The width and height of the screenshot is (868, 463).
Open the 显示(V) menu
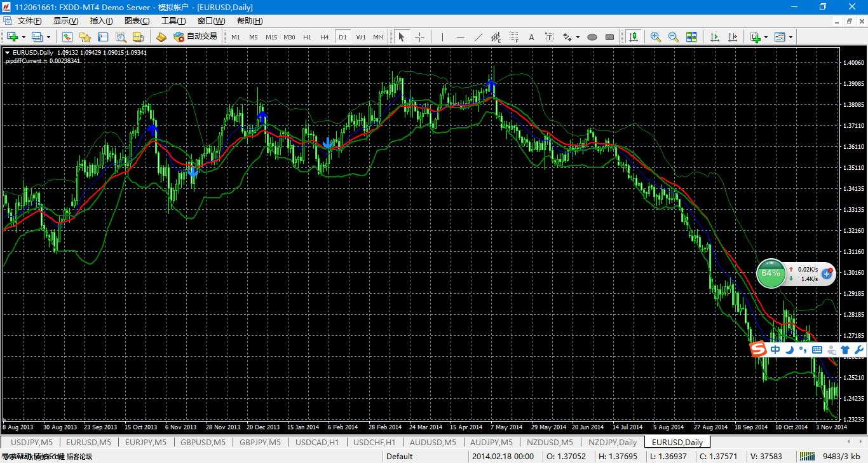pos(65,21)
